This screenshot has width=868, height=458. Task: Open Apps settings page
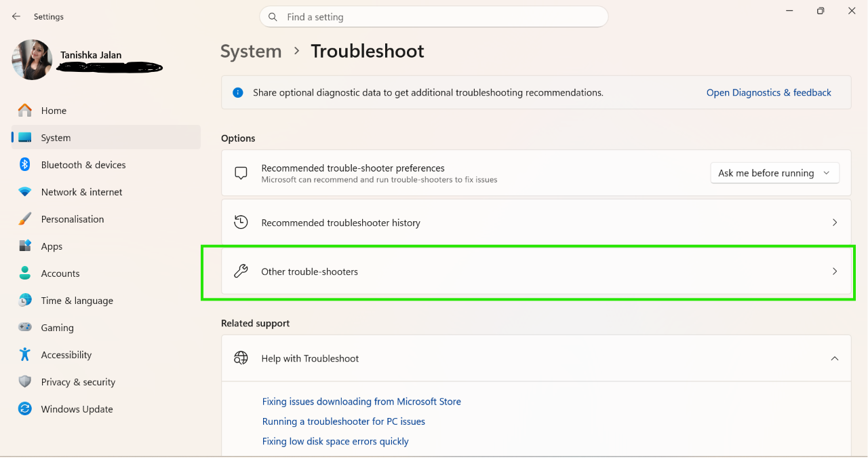tap(106, 246)
